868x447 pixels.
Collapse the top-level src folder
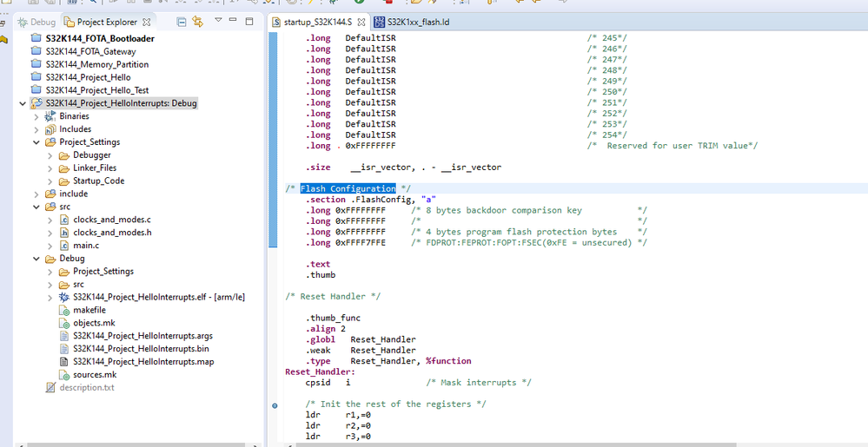tap(36, 207)
